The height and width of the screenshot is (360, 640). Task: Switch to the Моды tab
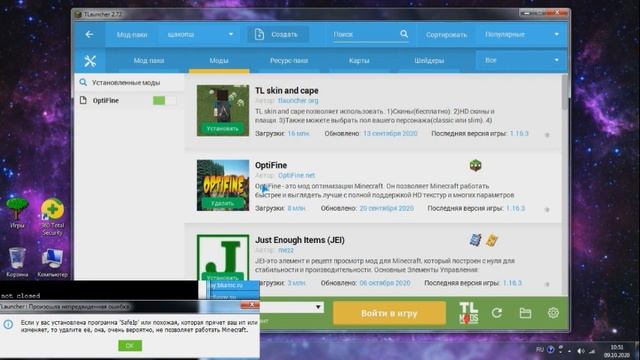click(x=219, y=61)
